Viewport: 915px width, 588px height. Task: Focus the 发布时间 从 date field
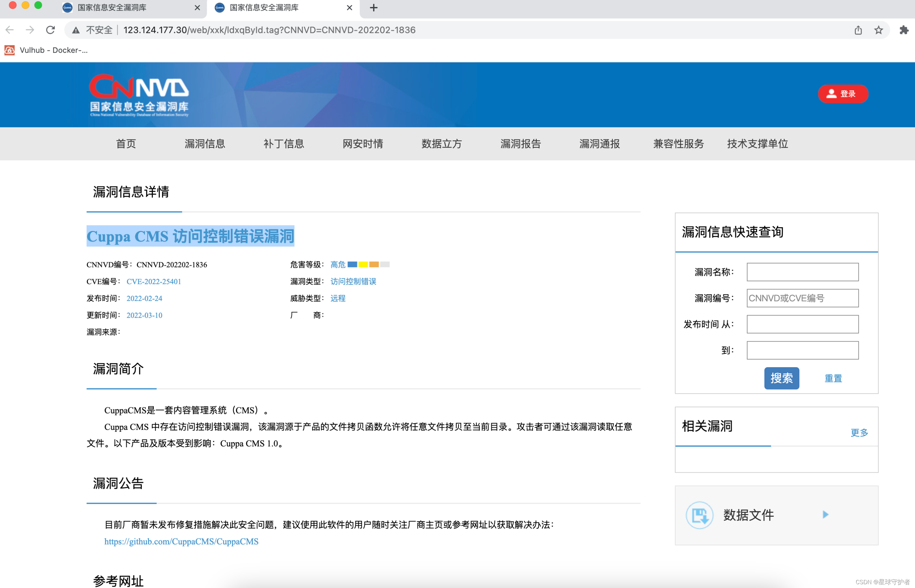tap(802, 324)
